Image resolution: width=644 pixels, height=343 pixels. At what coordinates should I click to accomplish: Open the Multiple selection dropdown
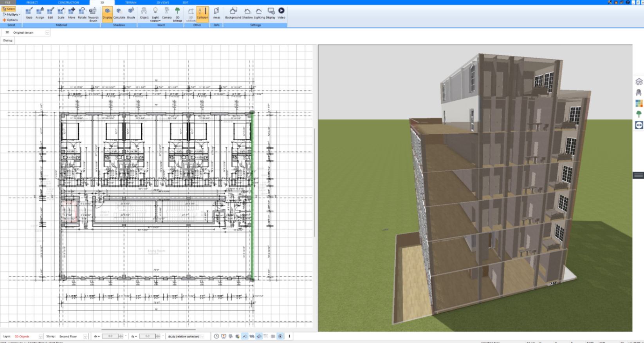[11, 14]
